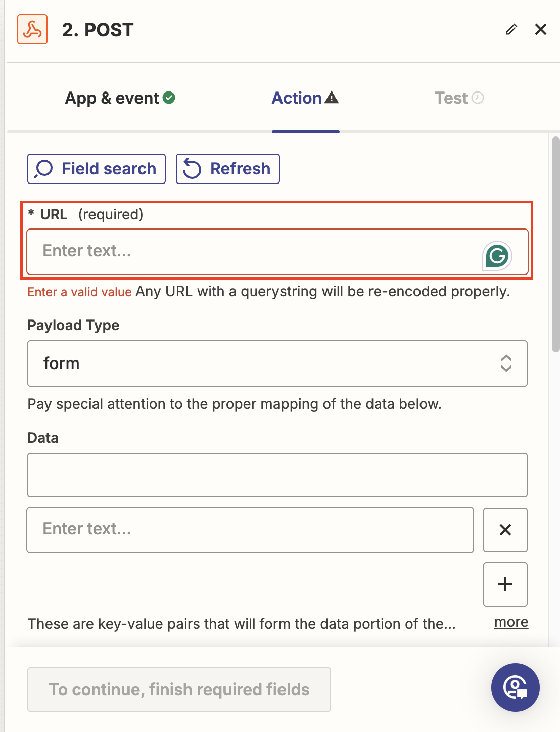Click the Test clock status icon
560x732 pixels.
[x=478, y=98]
